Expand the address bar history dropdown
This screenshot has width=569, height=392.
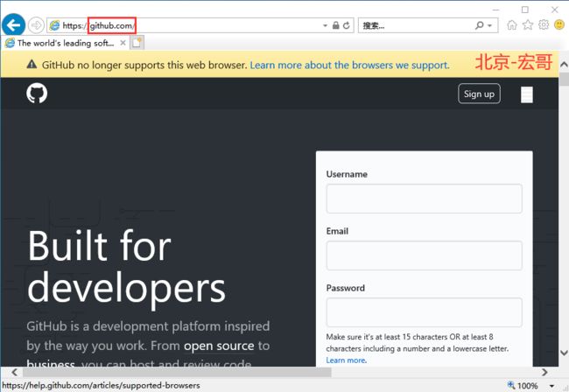(325, 25)
